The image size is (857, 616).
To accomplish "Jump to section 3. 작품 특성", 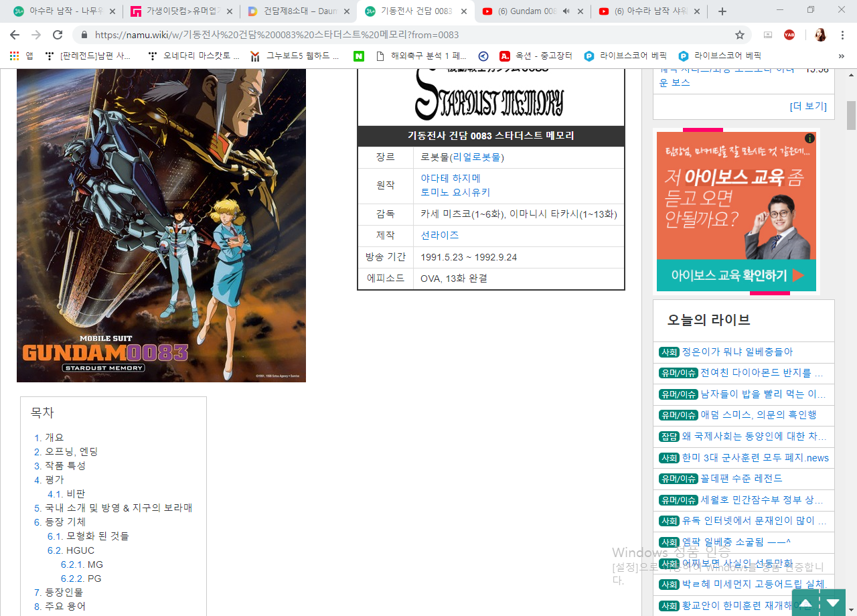I will coord(60,465).
